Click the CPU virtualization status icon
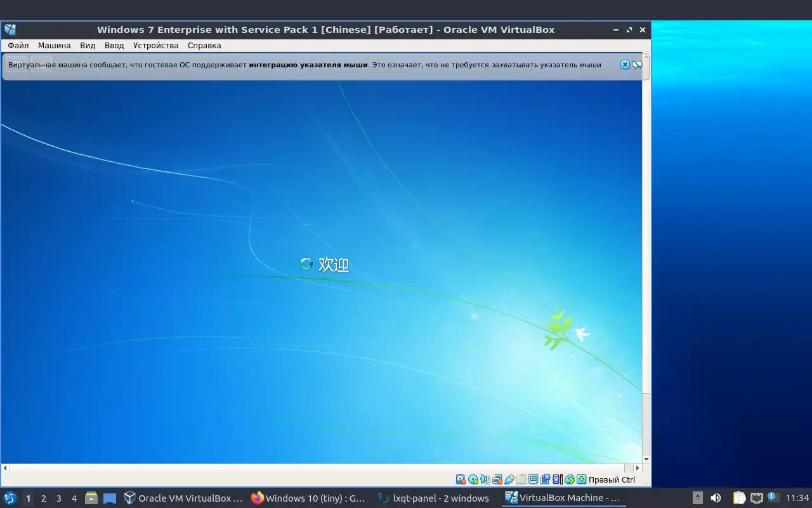Image resolution: width=812 pixels, height=508 pixels. pos(558,479)
